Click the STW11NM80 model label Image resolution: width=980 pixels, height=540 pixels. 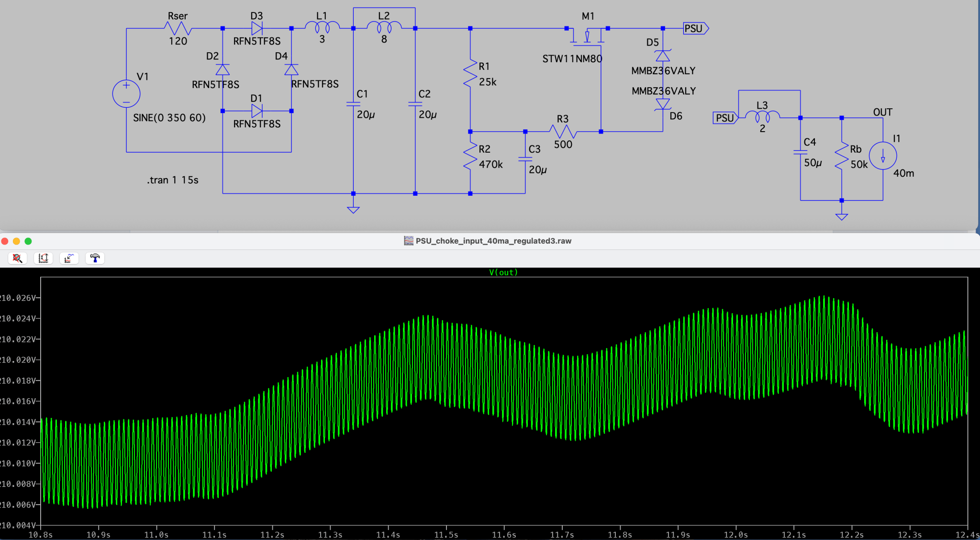click(572, 59)
